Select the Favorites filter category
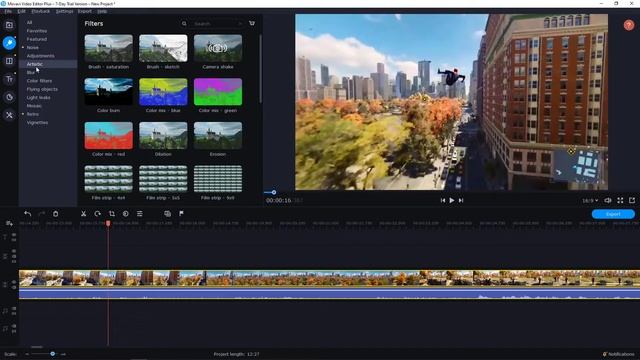 coord(37,31)
